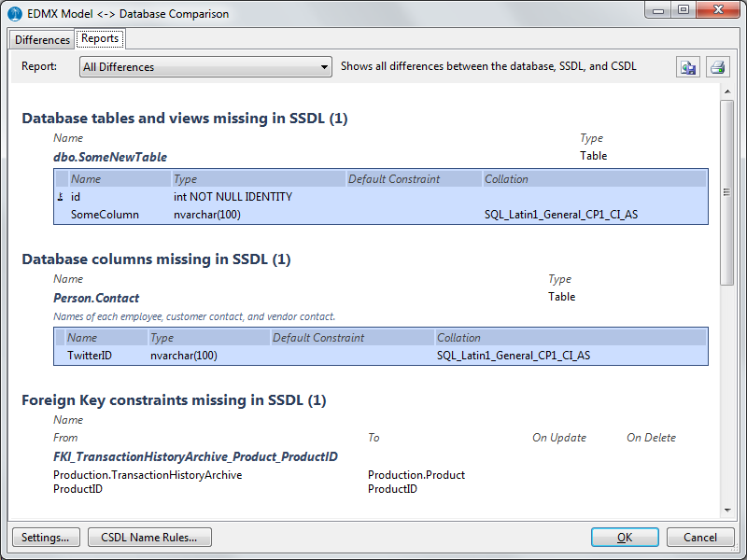This screenshot has width=747, height=560.
Task: Select the SomeColumn row
Action: click(105, 215)
